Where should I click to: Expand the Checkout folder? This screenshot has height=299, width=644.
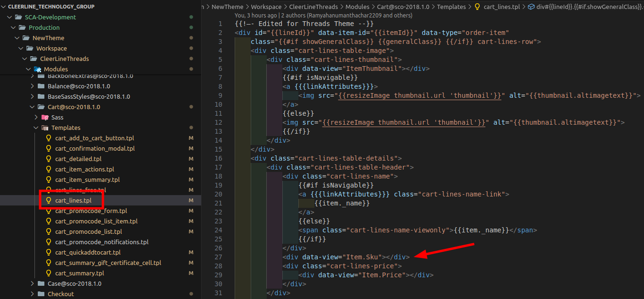(x=32, y=294)
